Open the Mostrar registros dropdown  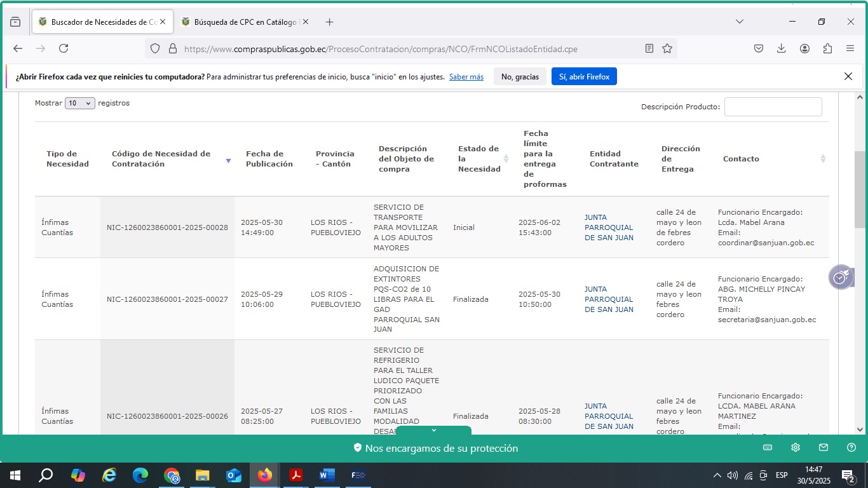point(79,104)
